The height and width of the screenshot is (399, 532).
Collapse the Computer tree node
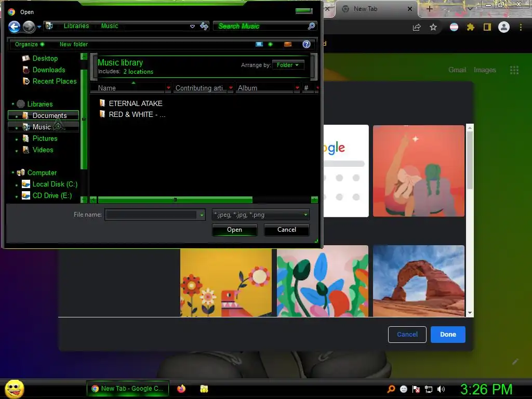click(x=13, y=172)
